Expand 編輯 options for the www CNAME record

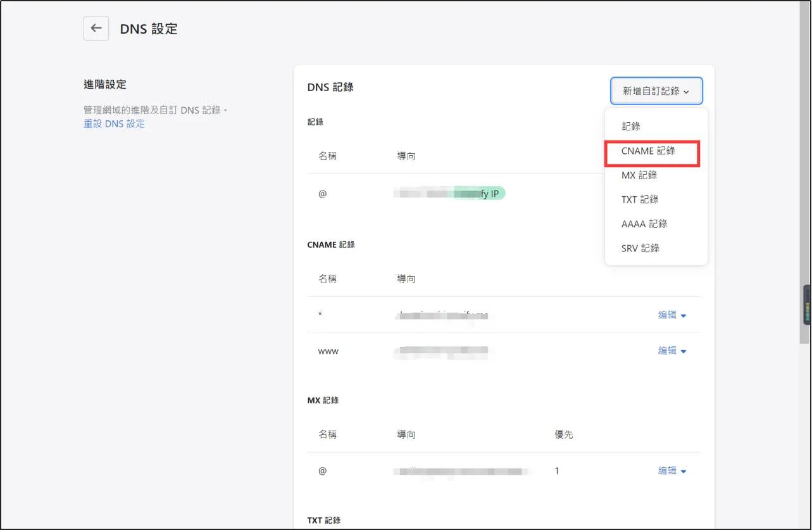pos(672,350)
